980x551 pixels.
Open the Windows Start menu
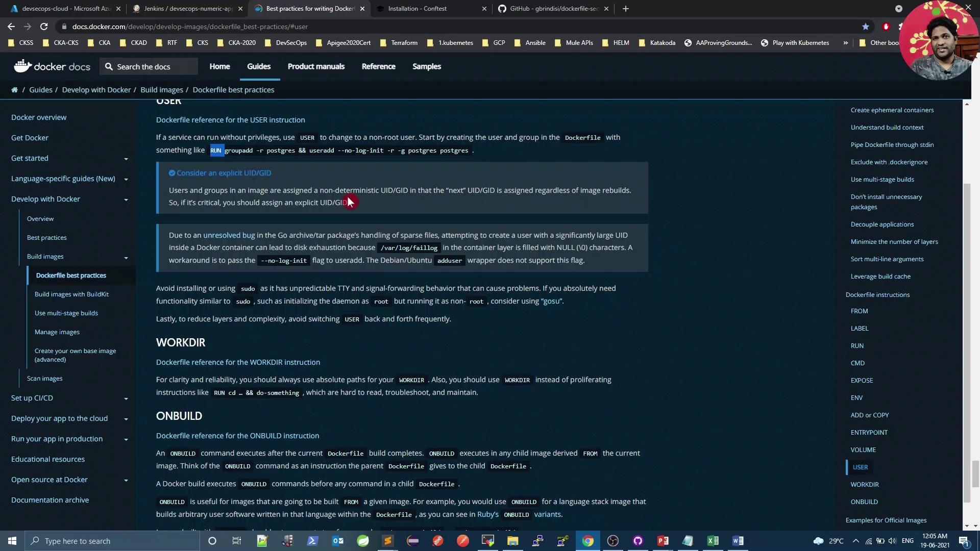point(12,541)
